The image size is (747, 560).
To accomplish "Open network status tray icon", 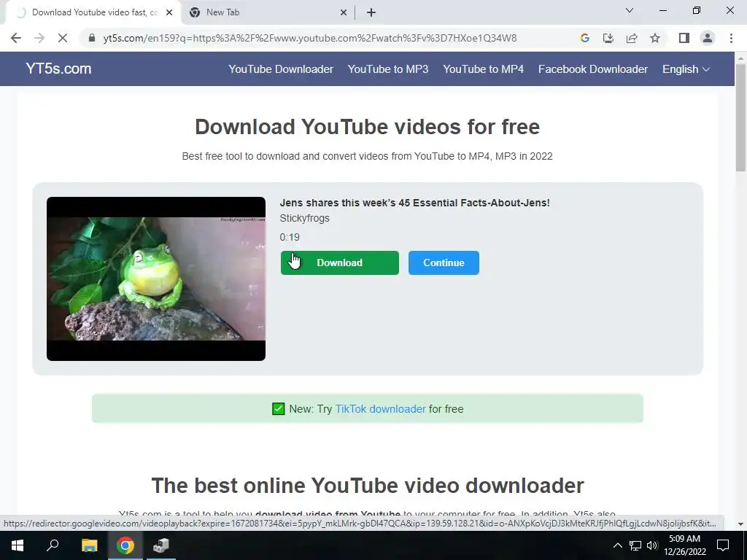I will point(635,545).
